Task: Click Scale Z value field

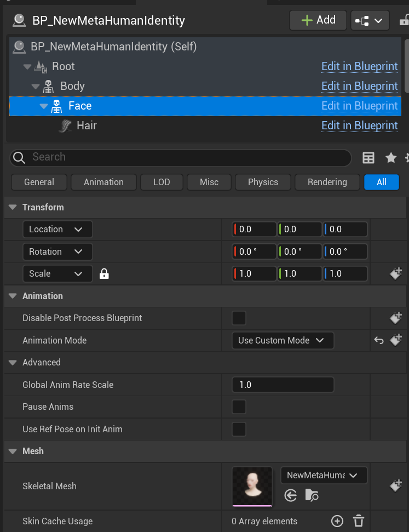Action: coord(345,274)
